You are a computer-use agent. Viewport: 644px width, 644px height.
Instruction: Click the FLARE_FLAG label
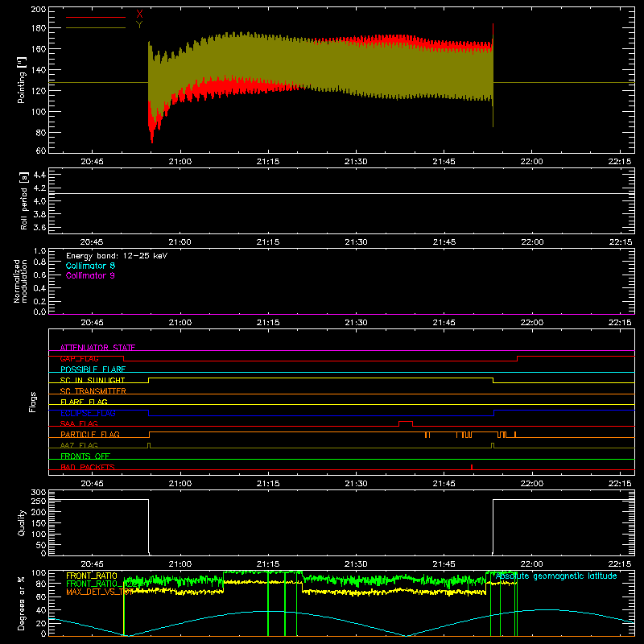coord(84,402)
